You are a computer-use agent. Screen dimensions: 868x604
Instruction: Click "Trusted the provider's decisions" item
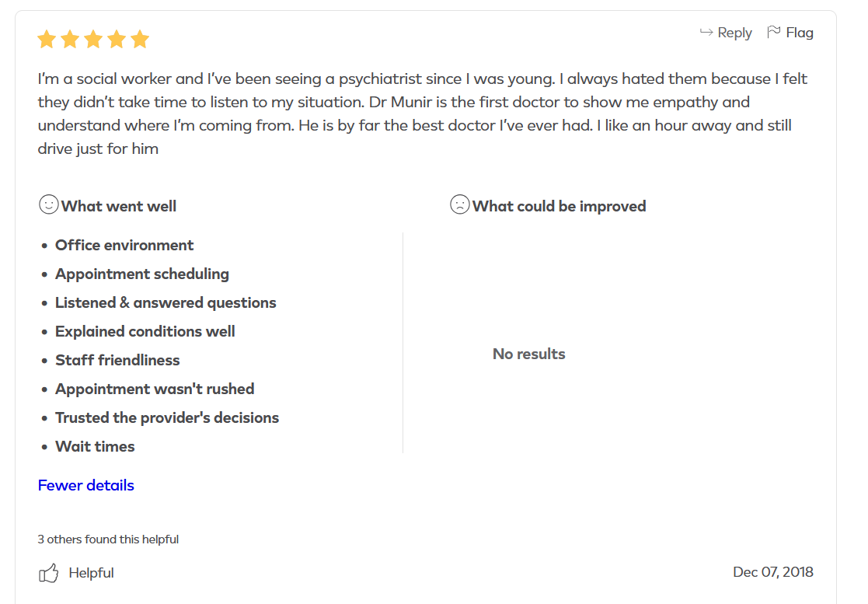167,417
